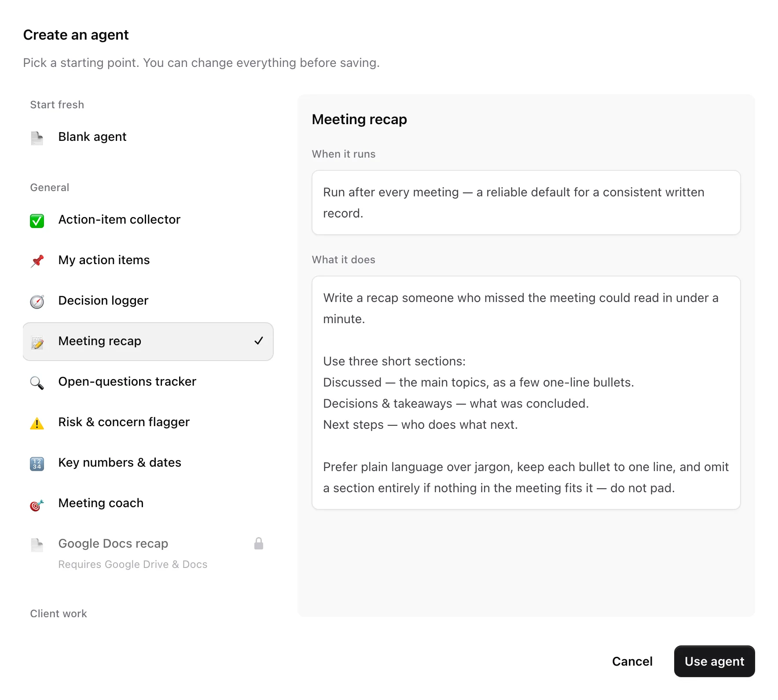Click the 'What it does' label
This screenshot has height=700, width=778.
[x=343, y=260]
